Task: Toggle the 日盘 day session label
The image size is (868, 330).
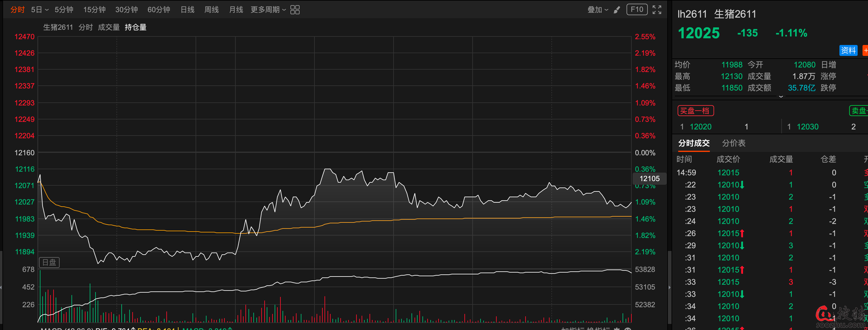Action: [x=49, y=262]
